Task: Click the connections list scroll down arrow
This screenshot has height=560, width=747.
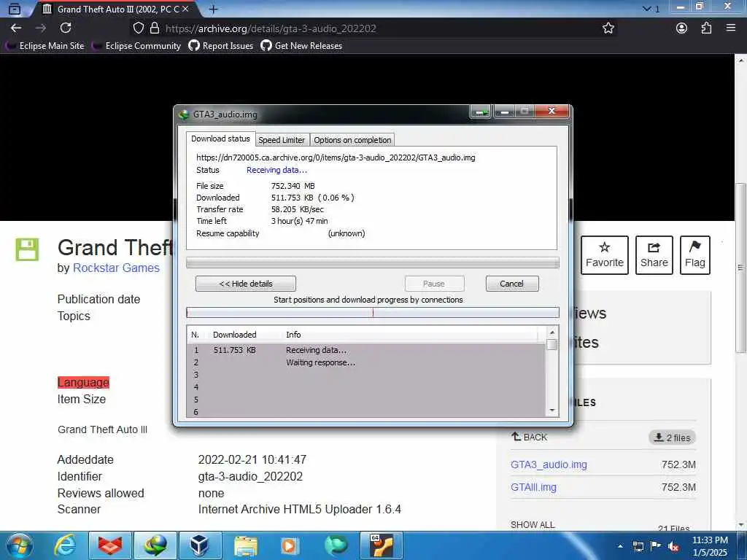Action: coord(552,411)
